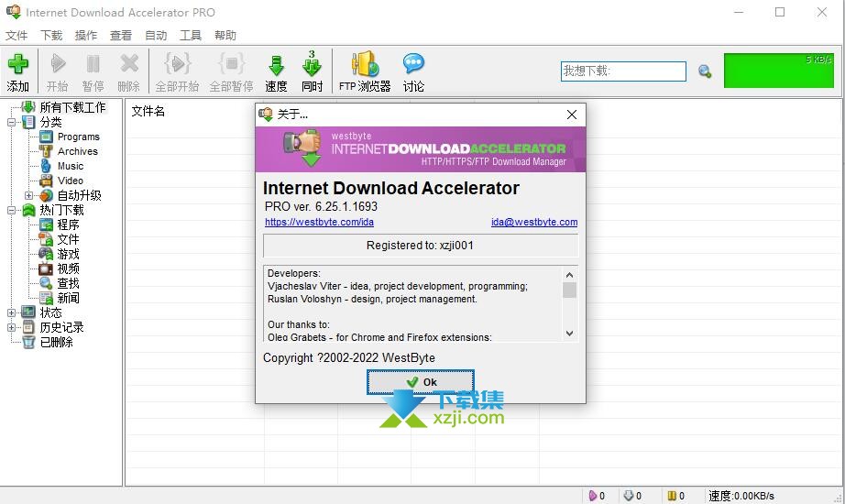
Task: Click Ok button in About dialog
Action: (421, 382)
